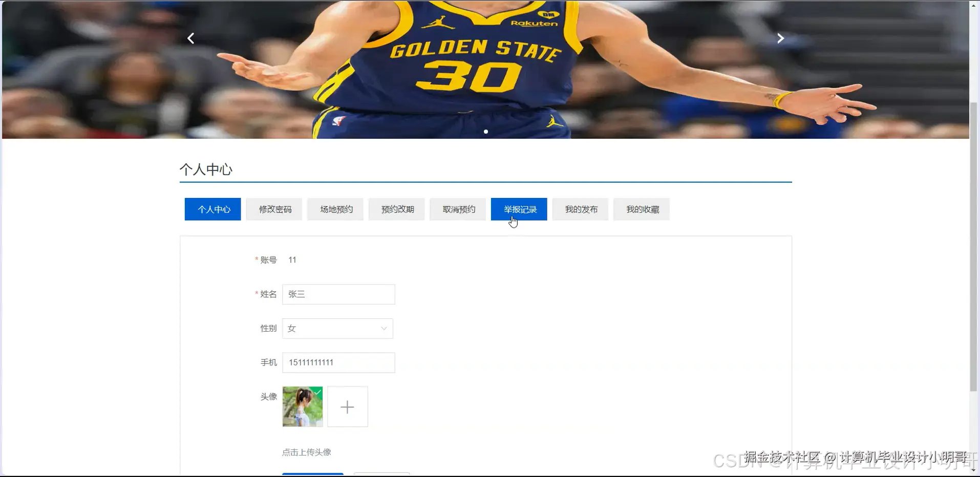The height and width of the screenshot is (477, 980).
Task: Click the 点击上传头像 hint text
Action: pyautogui.click(x=307, y=452)
